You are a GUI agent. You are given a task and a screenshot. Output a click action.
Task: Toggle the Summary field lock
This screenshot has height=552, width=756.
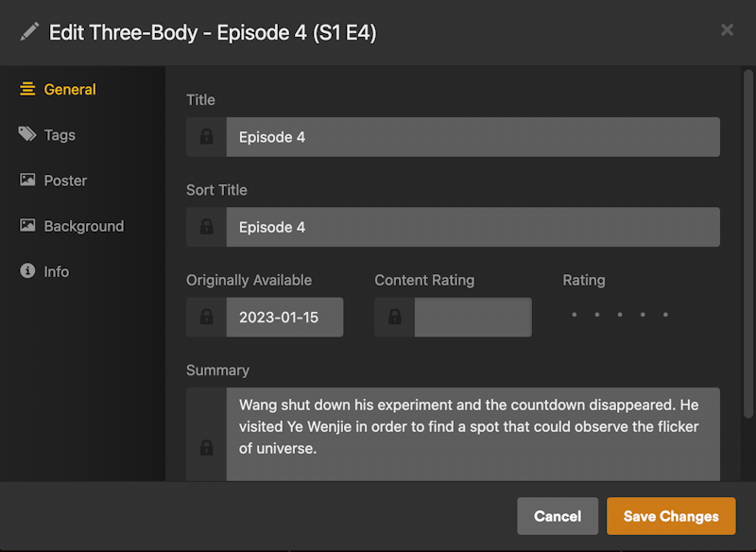206,447
